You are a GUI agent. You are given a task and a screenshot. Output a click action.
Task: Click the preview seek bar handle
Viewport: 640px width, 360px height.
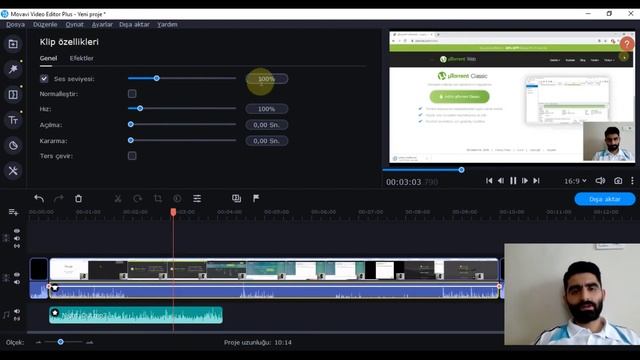(x=461, y=170)
